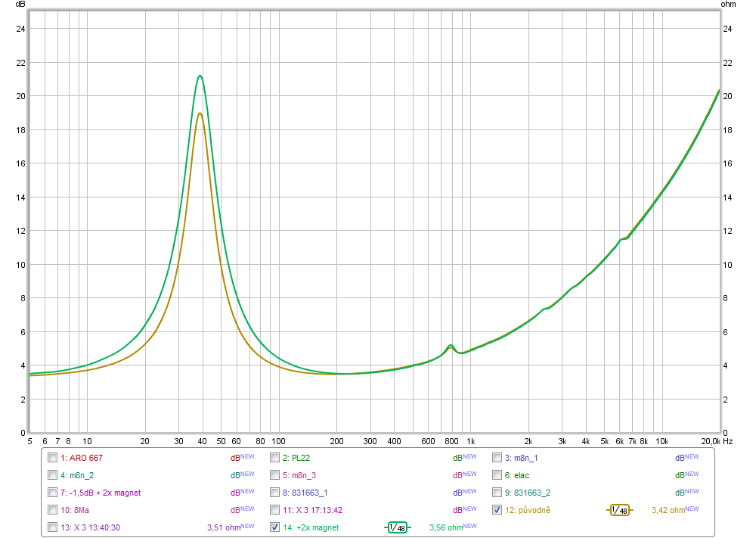Turn on the elac trace checkbox
This screenshot has width=756, height=538.
497,474
